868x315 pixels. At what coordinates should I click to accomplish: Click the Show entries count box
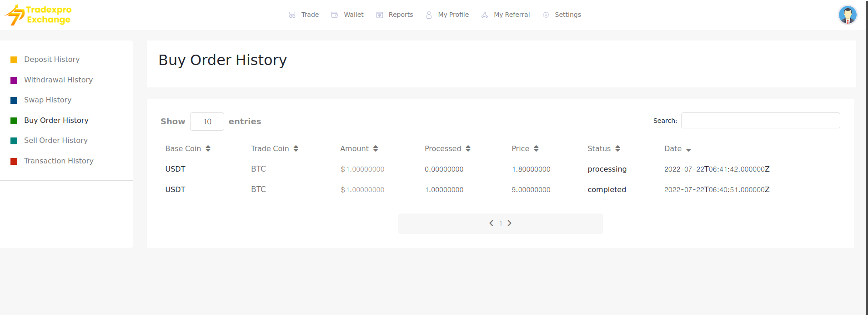(207, 122)
